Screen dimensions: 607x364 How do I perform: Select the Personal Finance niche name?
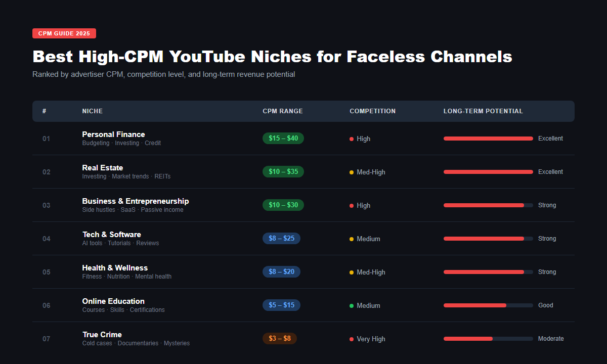114,134
